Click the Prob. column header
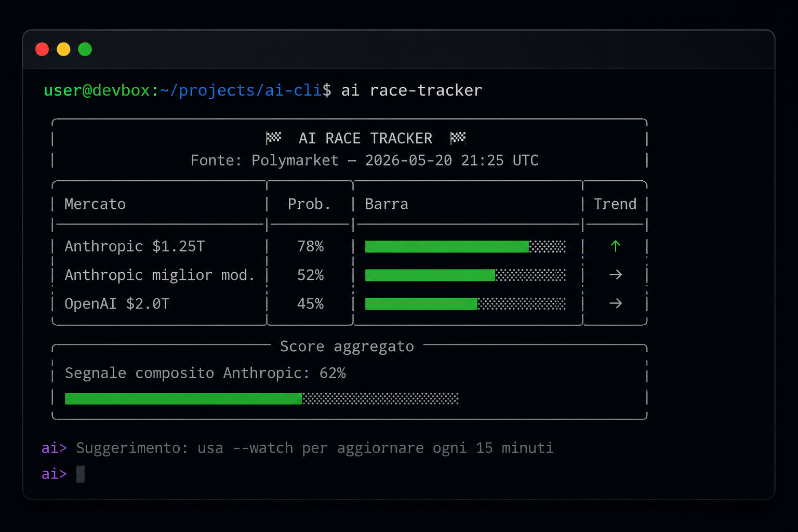Image resolution: width=798 pixels, height=532 pixels. [x=309, y=204]
